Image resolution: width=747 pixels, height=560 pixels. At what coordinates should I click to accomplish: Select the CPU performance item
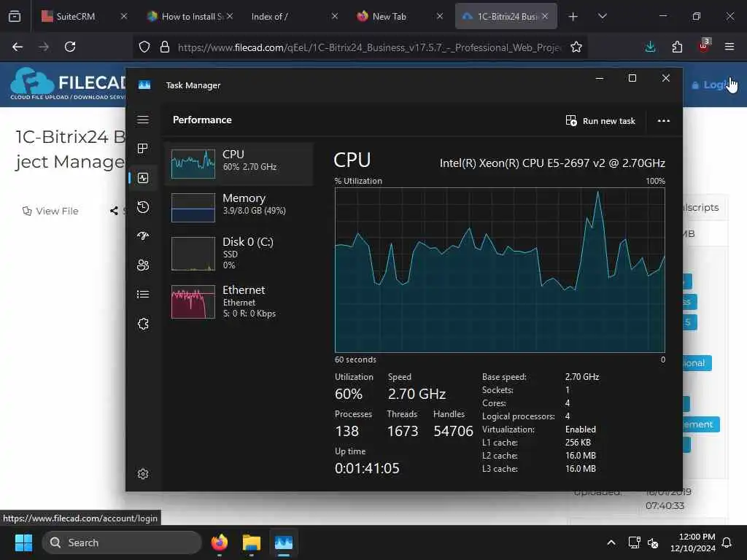239,163
